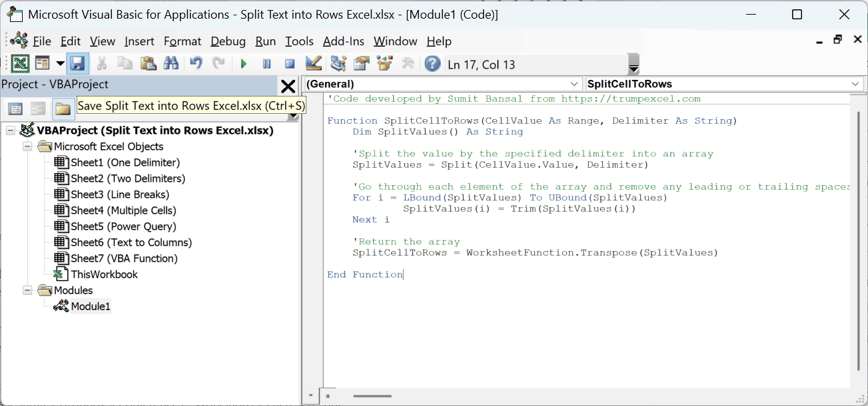The height and width of the screenshot is (406, 868).
Task: Open the Tools menu
Action: 299,41
